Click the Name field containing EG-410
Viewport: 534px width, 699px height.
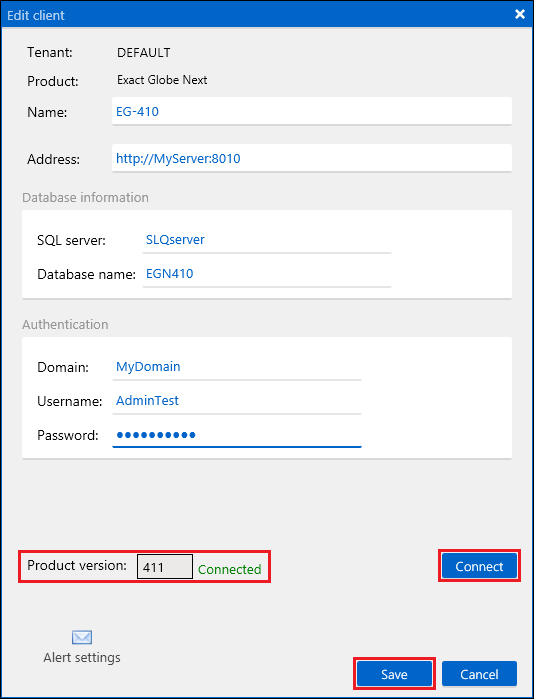pyautogui.click(x=312, y=111)
